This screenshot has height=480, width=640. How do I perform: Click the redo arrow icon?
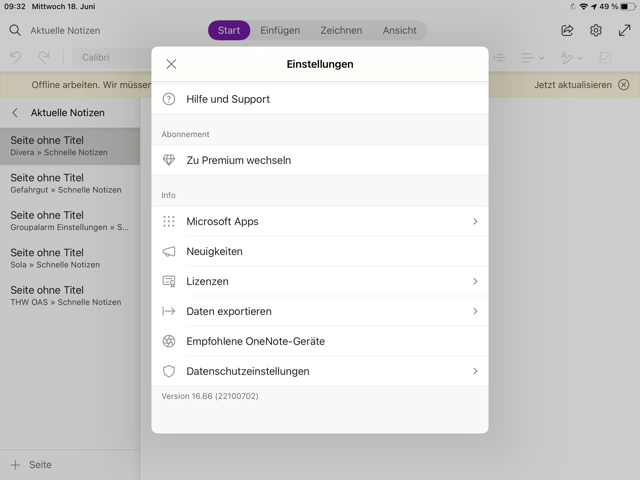44,57
